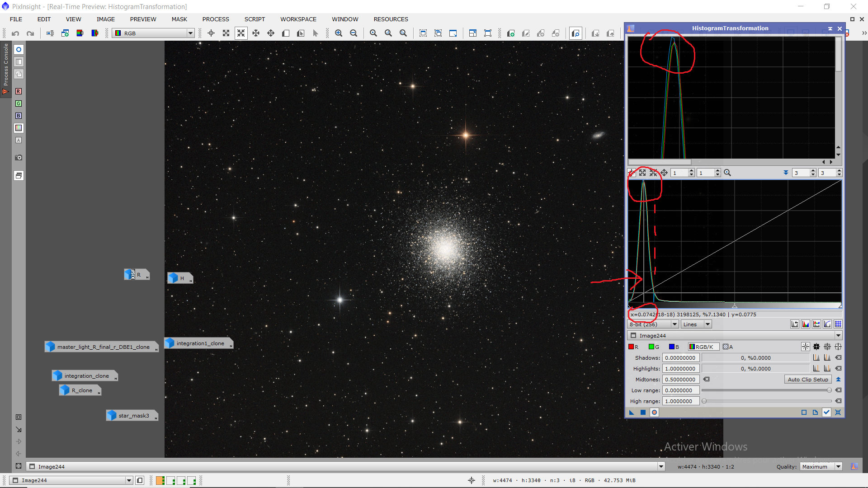Toggle the Track View checkmark icon

coord(826,412)
